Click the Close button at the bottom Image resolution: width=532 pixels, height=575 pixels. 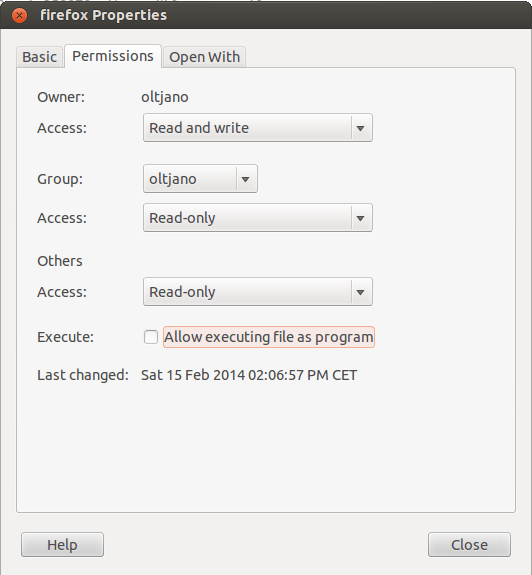pyautogui.click(x=469, y=545)
